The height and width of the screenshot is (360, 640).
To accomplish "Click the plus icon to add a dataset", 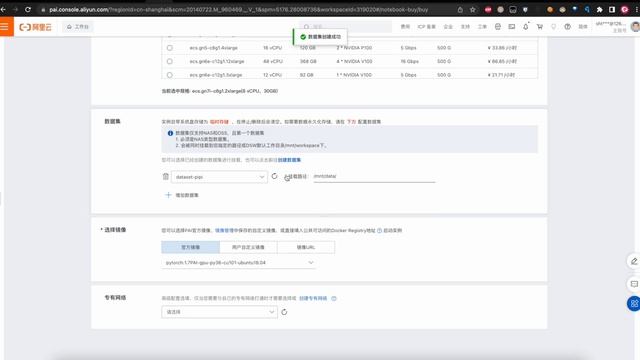I will [x=168, y=195].
